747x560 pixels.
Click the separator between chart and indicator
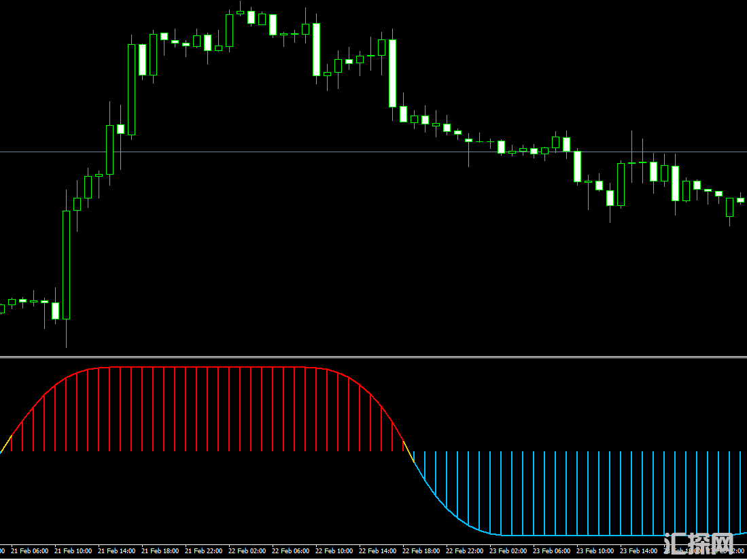(x=373, y=356)
